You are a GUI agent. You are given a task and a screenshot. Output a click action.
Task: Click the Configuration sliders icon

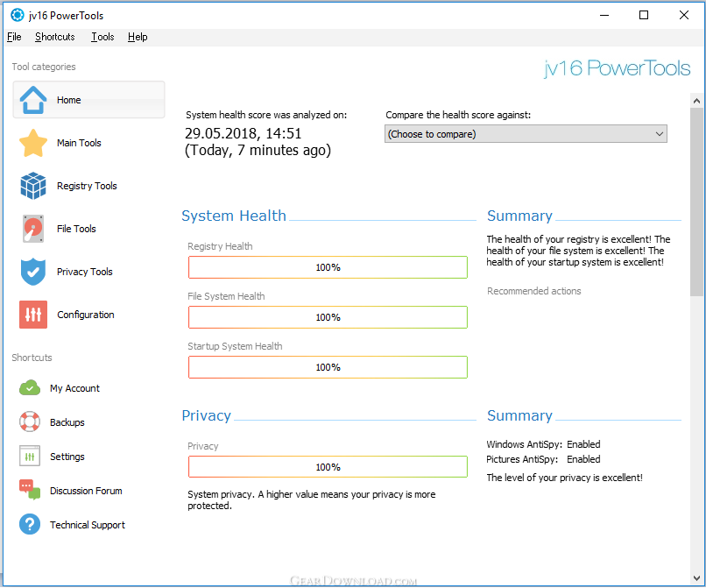(x=33, y=315)
